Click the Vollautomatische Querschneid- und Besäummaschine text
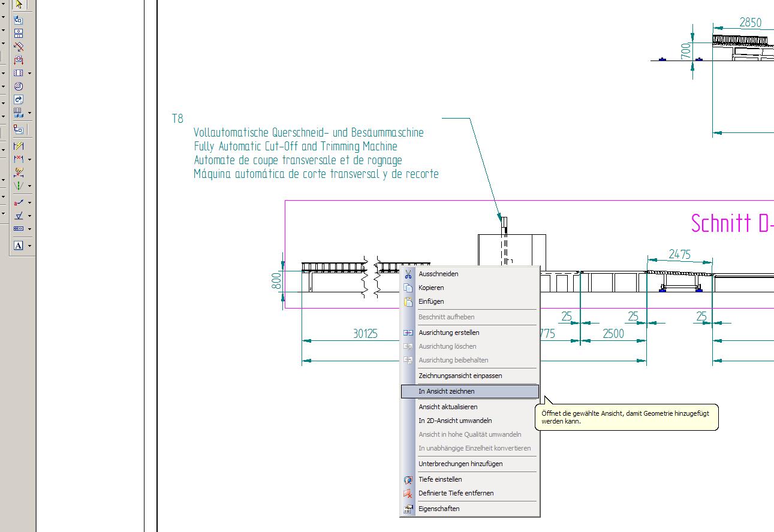Screen dimensions: 774x532 tap(309, 132)
